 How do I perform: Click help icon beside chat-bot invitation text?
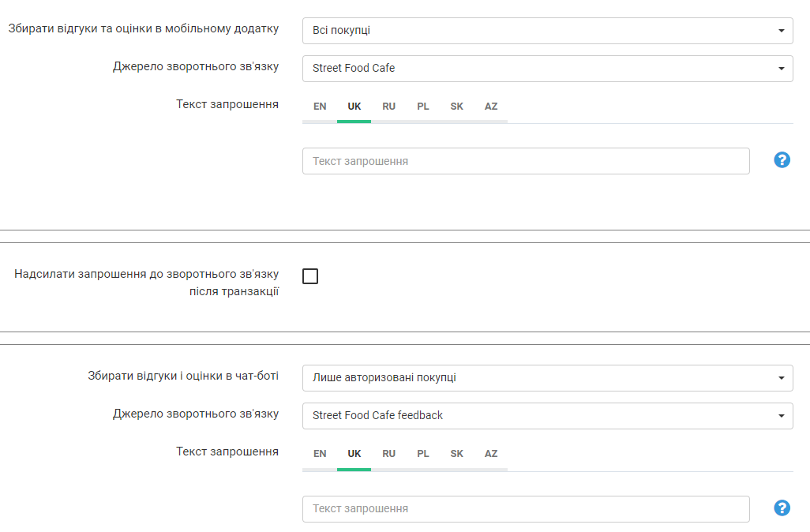[782, 508]
